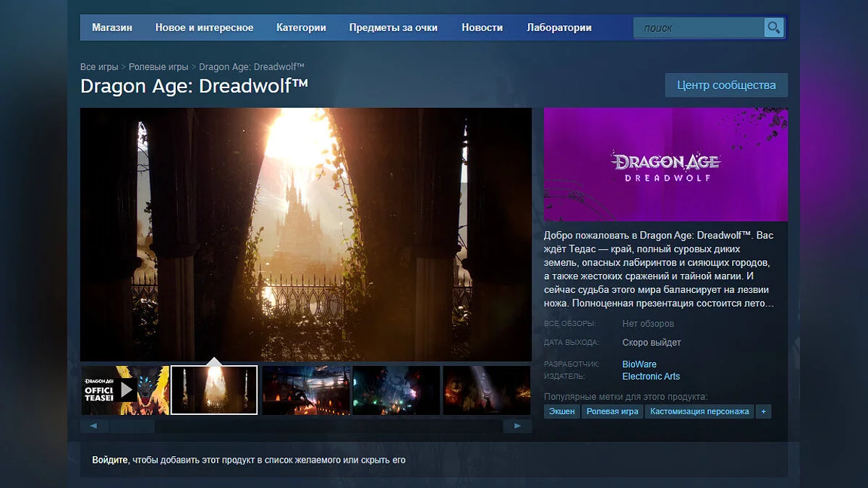Click the main castle screenshot image

coord(306,234)
